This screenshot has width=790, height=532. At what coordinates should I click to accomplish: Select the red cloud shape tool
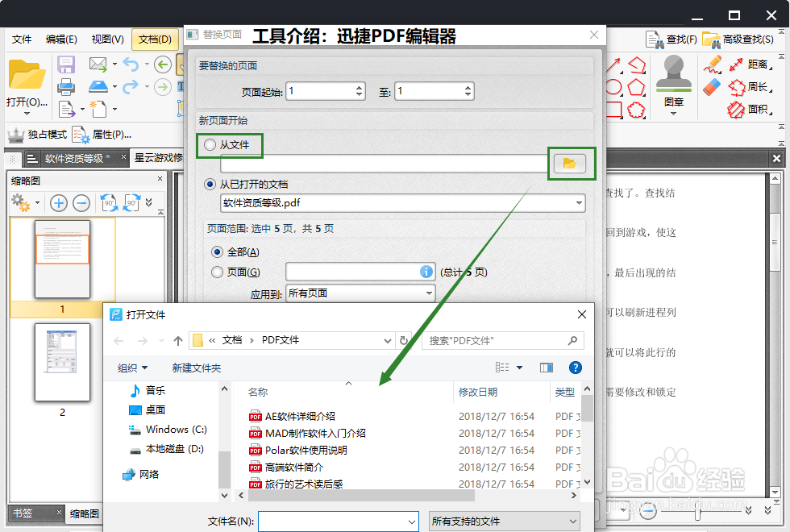click(x=636, y=110)
